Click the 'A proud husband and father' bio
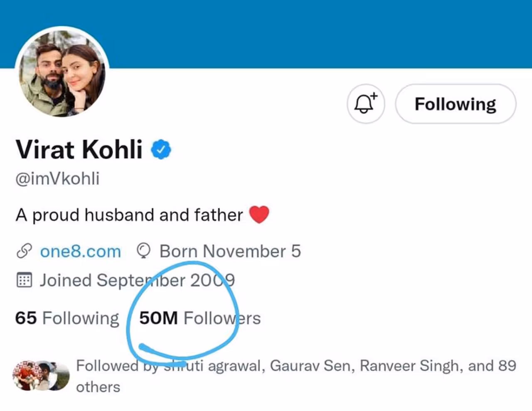Image resolution: width=532 pixels, height=411 pixels. [x=129, y=215]
